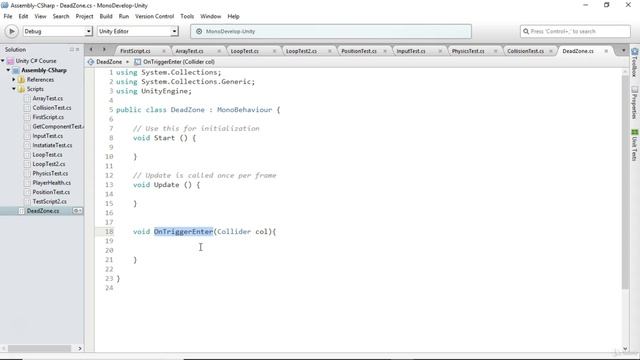Screen dimensions: 640x360
Task: Select FirstScript.cs in the solution tree
Action: [x=48, y=117]
